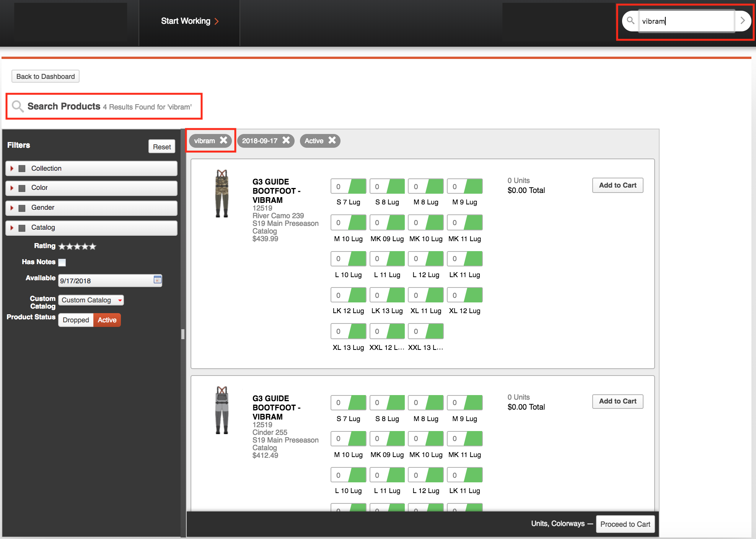Screen dimensions: 756x539
Task: Expand the Color filter section
Action: [x=12, y=188]
